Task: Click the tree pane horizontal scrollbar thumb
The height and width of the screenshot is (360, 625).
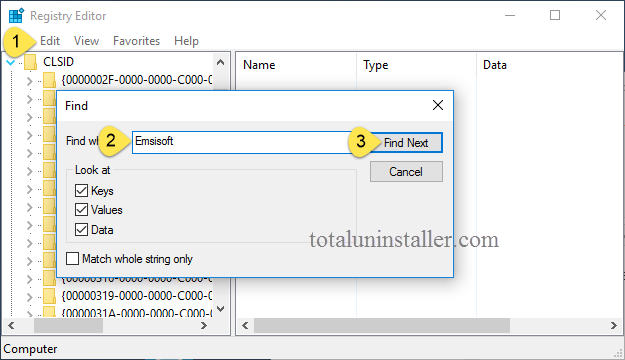Action: pyautogui.click(x=68, y=325)
